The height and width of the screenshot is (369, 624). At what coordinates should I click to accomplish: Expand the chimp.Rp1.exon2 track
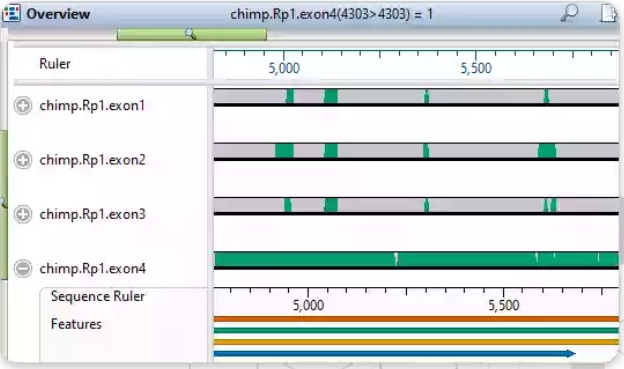tap(23, 160)
